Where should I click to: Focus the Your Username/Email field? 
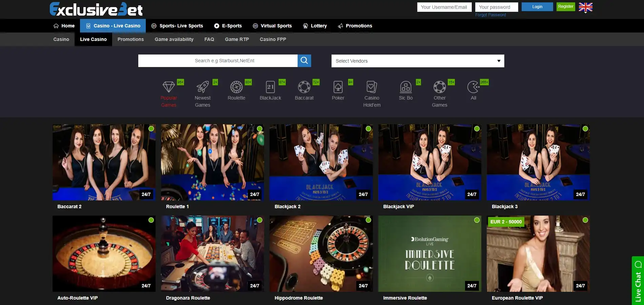point(444,7)
